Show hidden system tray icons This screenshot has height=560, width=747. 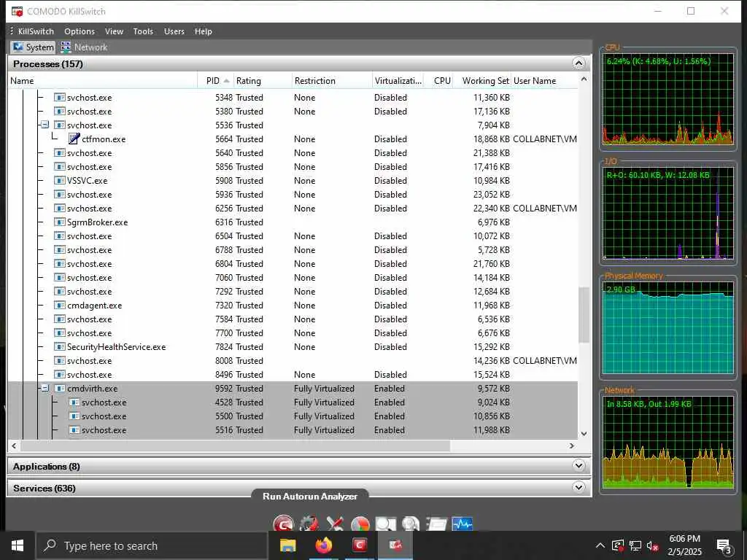600,545
